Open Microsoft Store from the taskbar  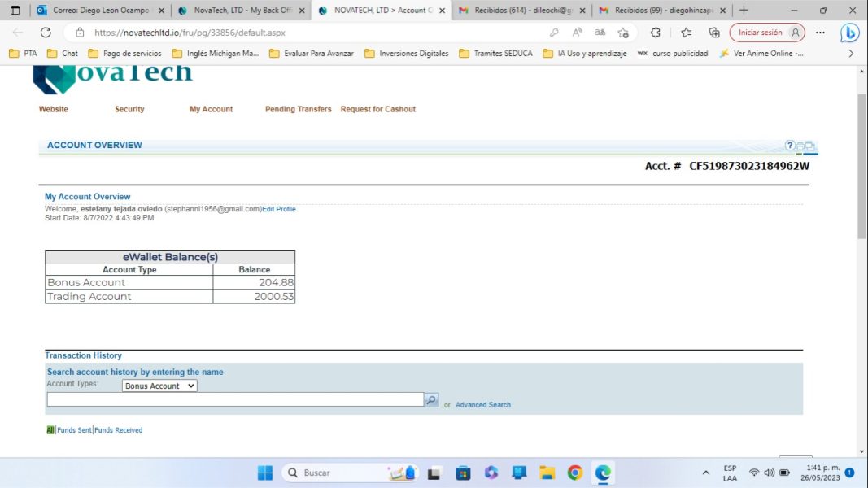point(463,473)
